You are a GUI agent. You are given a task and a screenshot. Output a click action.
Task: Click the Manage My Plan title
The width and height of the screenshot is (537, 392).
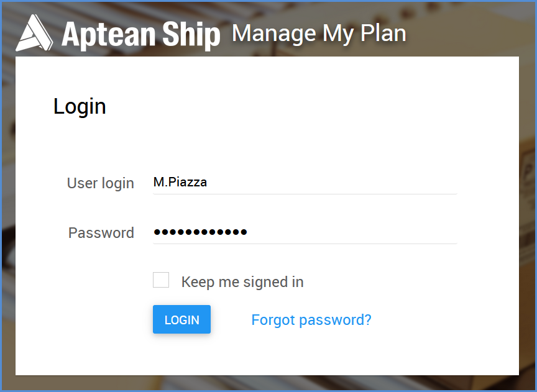tap(319, 34)
